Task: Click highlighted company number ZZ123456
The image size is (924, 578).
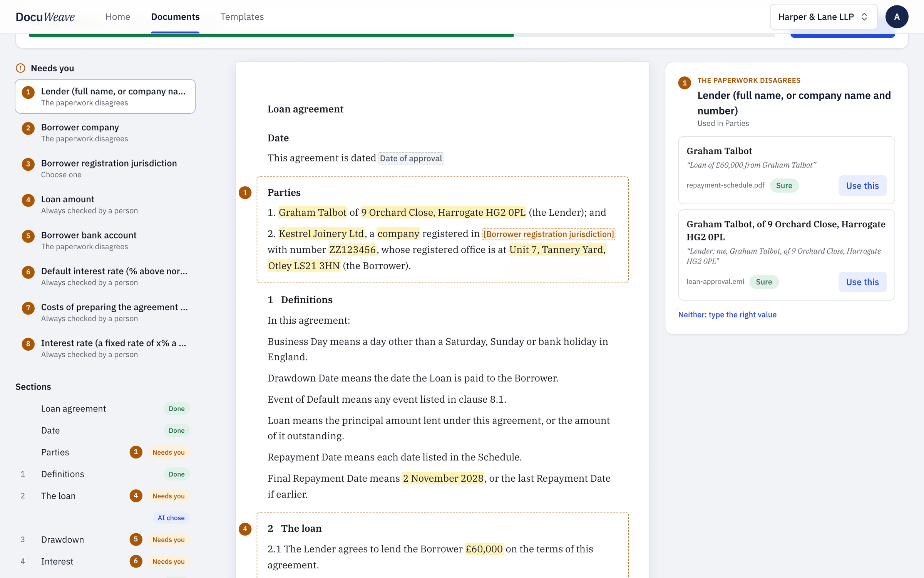Action: 352,250
